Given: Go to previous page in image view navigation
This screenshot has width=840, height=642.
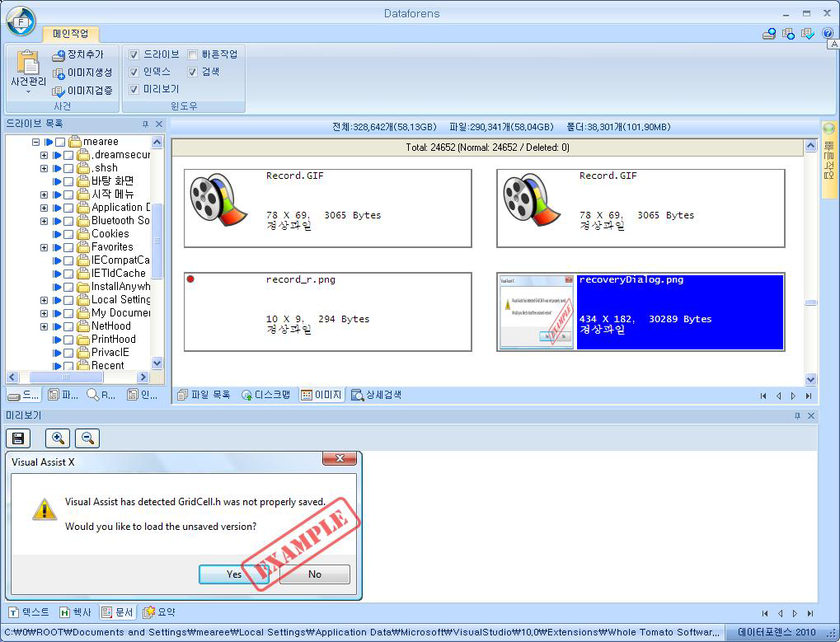Looking at the screenshot, I should coord(778,396).
